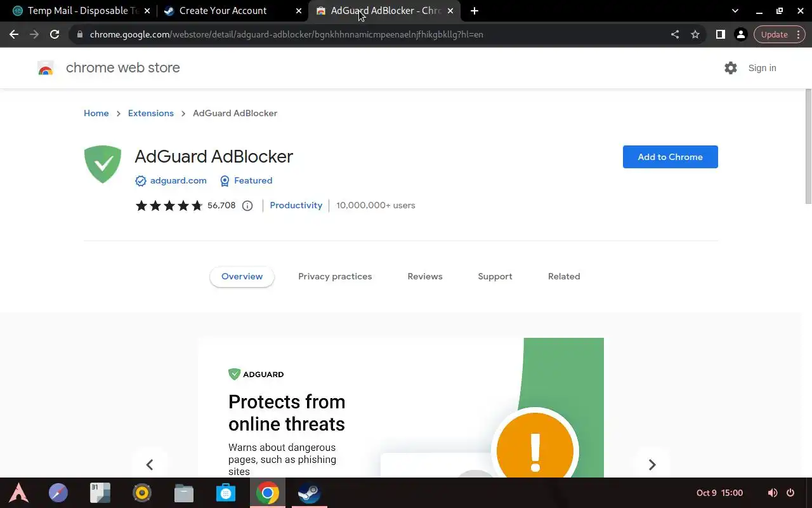Open the browser side panel icon
The image size is (812, 508).
[x=720, y=34]
